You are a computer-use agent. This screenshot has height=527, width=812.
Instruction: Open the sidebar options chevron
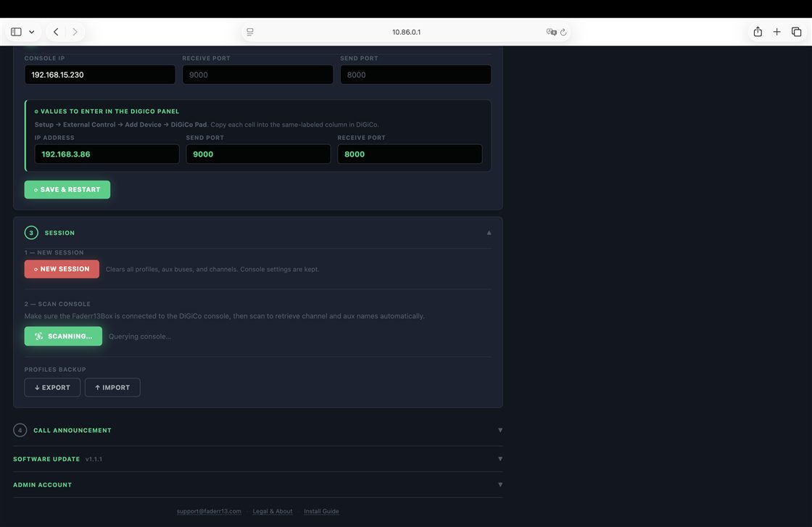(32, 32)
